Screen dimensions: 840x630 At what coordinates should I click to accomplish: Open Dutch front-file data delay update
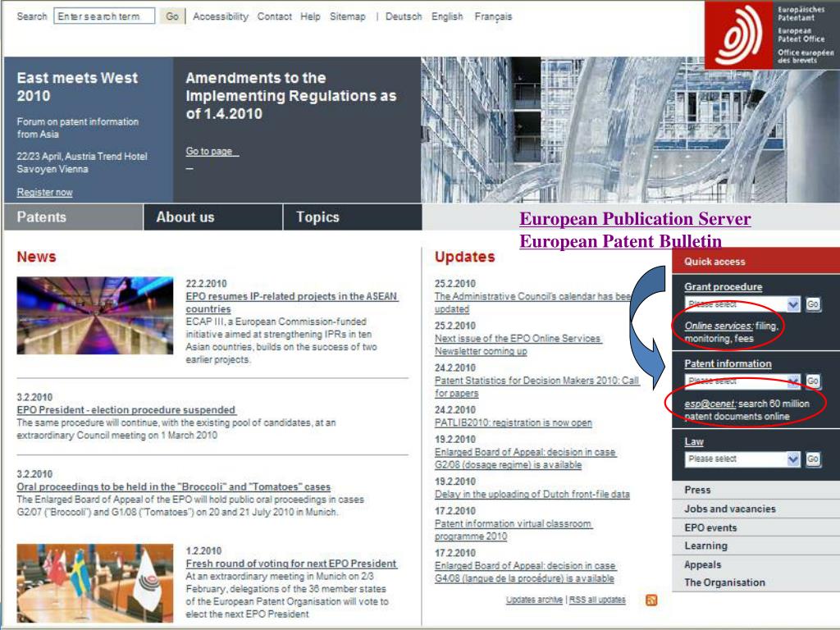[532, 495]
